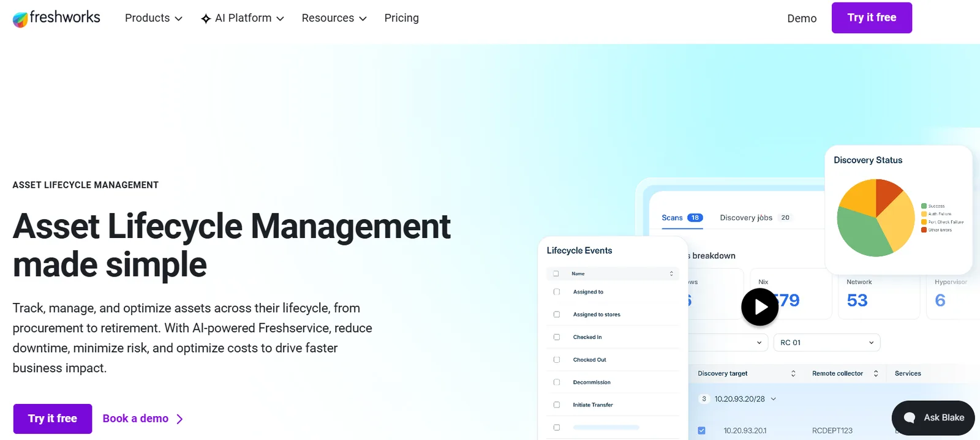Image resolution: width=980 pixels, height=440 pixels.
Task: Click the Other errors legend swatch
Action: [924, 230]
